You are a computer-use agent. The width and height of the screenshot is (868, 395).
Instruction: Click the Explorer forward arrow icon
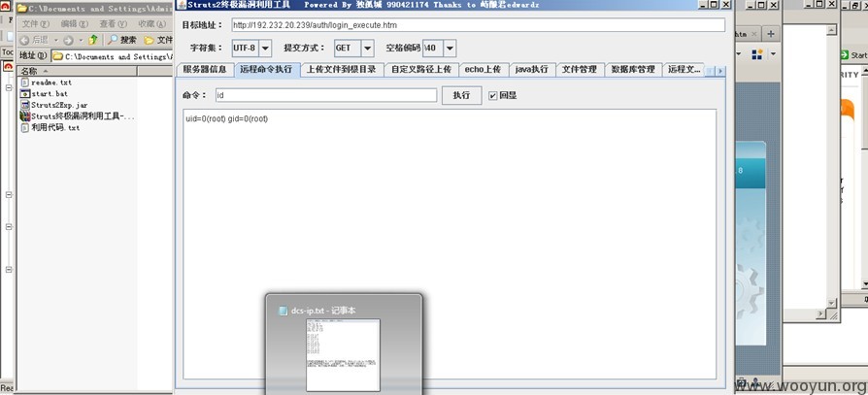(68, 41)
